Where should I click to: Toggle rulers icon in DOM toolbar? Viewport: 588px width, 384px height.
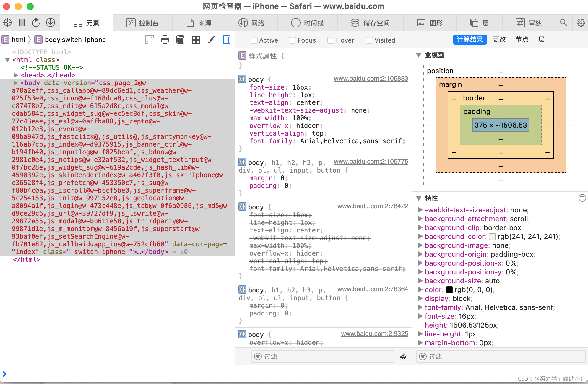(x=150, y=40)
